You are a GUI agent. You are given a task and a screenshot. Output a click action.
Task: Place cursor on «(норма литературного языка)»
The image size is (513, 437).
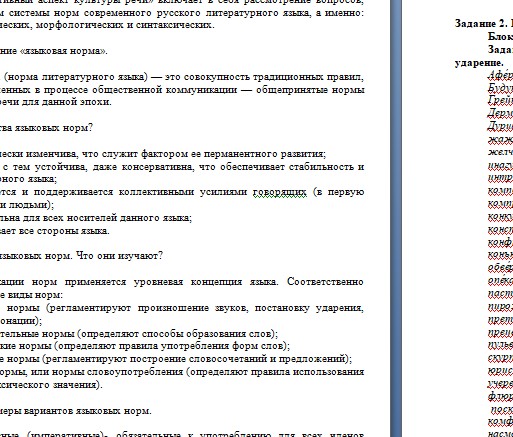pos(75,77)
